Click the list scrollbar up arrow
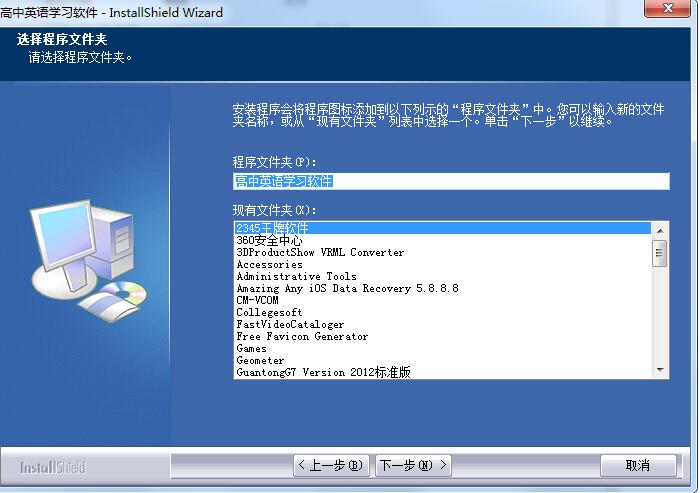Image resolution: width=700 pixels, height=493 pixels. pos(660,231)
